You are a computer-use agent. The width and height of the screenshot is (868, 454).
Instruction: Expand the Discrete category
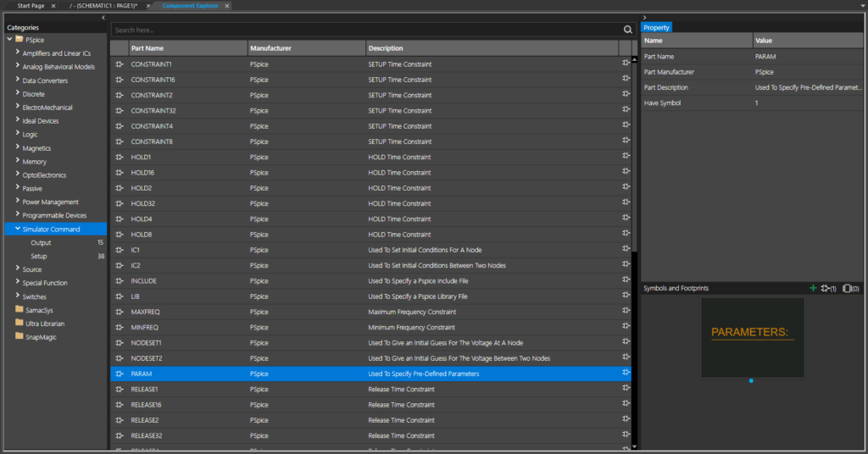pyautogui.click(x=18, y=93)
